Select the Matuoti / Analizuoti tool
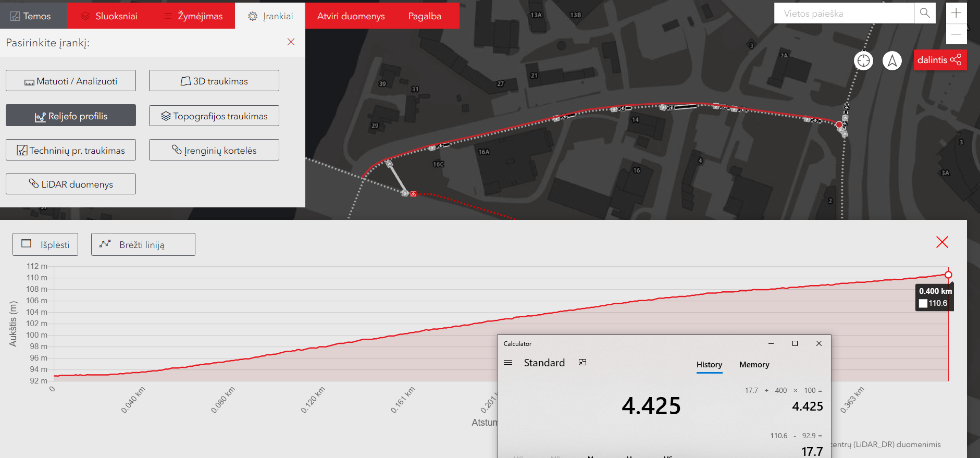 point(71,81)
